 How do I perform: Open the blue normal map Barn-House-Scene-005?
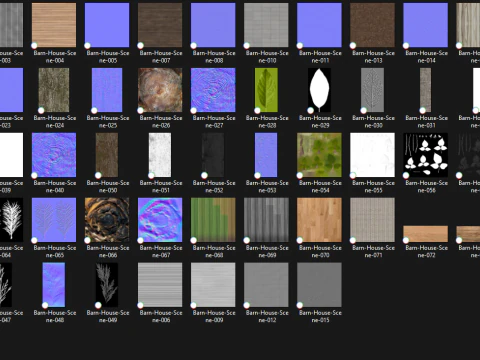[x=107, y=25]
